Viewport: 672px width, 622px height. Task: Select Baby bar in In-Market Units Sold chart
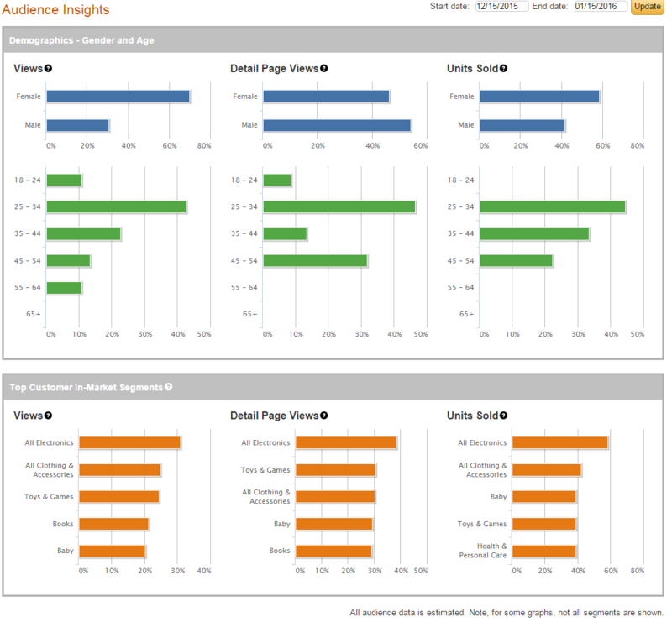[543, 497]
